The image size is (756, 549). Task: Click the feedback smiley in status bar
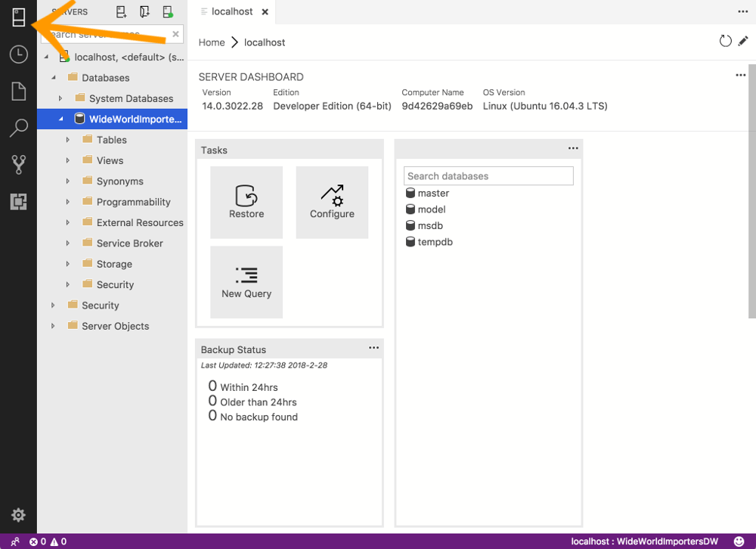[739, 541]
